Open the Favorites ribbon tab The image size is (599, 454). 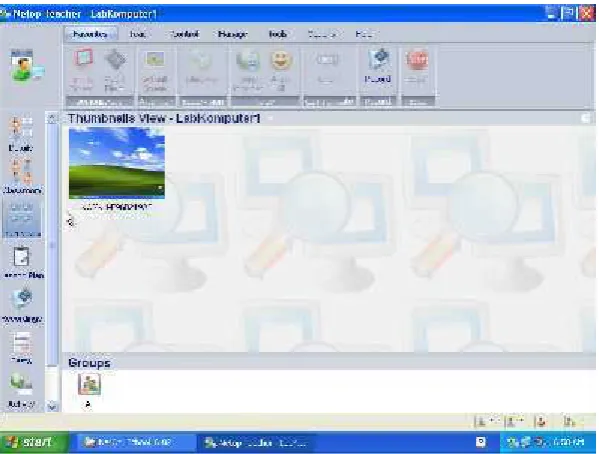[91, 34]
